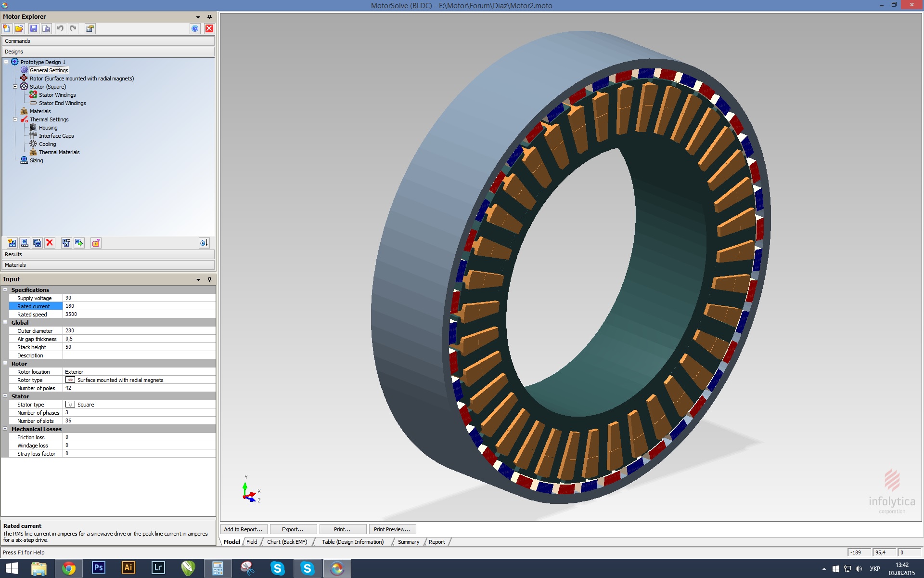Toggle pin on Motor Explorer panel
924x578 pixels.
pos(209,17)
